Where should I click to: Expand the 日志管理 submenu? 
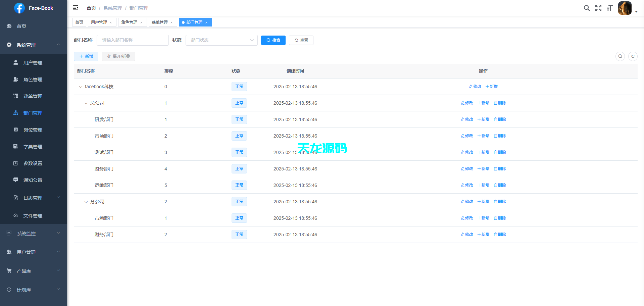(x=33, y=198)
